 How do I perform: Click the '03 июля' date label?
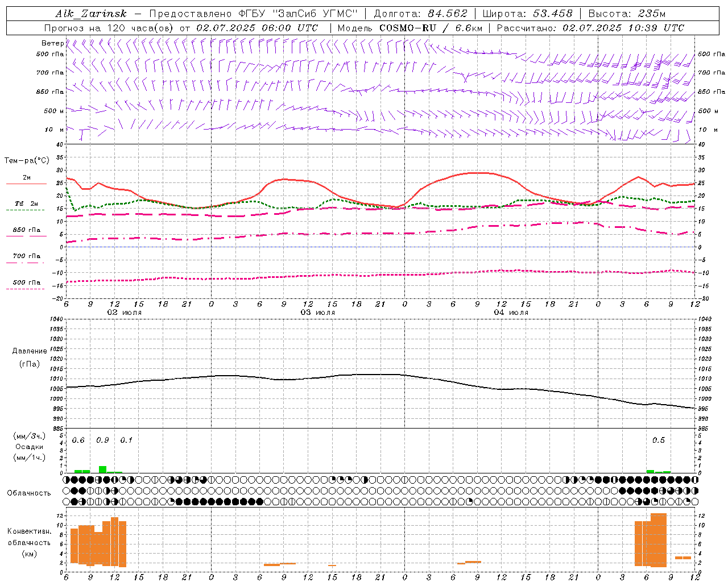[318, 313]
